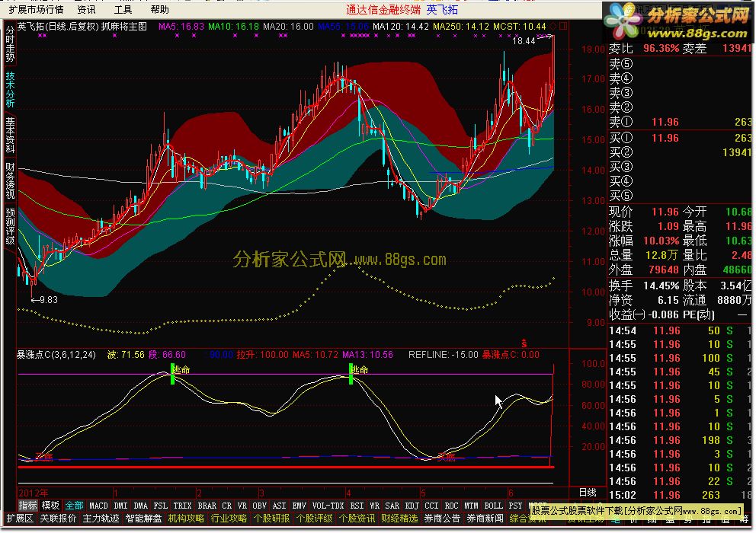Open the 个股资讯 bottom tab
The height and width of the screenshot is (533, 756).
[x=357, y=519]
